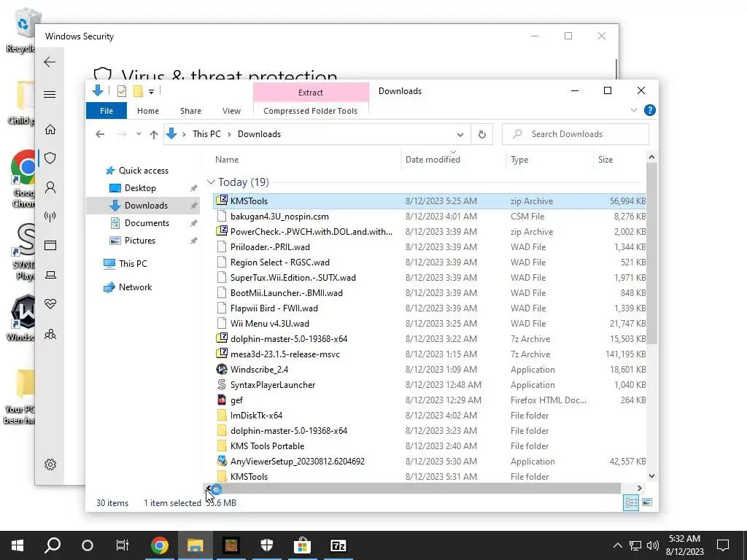747x560 pixels.
Task: Open Quick Access Toolbar customize dropdown
Action: 151,91
